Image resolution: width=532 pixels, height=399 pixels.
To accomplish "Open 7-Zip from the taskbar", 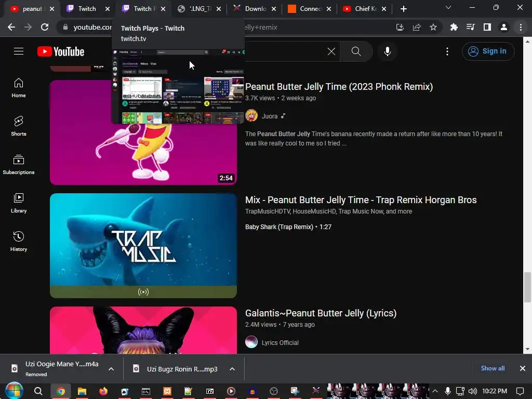I will [x=210, y=391].
